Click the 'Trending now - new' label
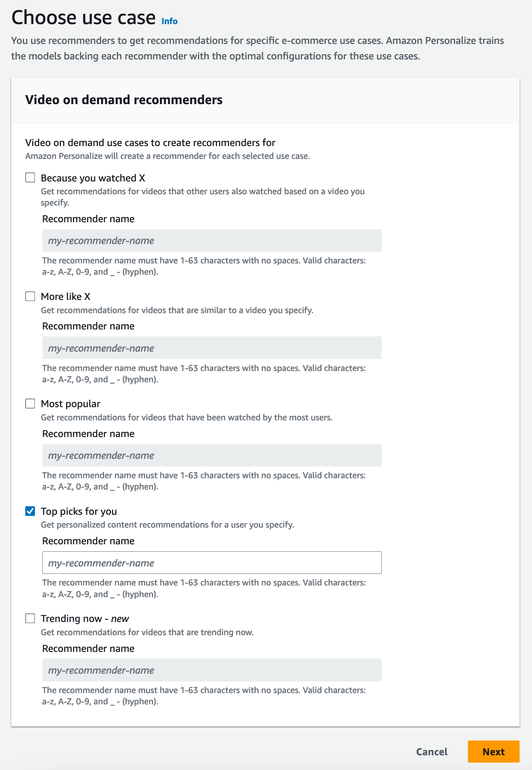The width and height of the screenshot is (532, 770). pos(85,618)
